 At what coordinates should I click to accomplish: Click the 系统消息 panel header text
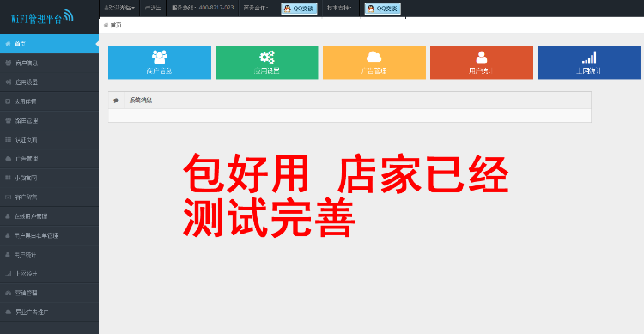coord(141,100)
